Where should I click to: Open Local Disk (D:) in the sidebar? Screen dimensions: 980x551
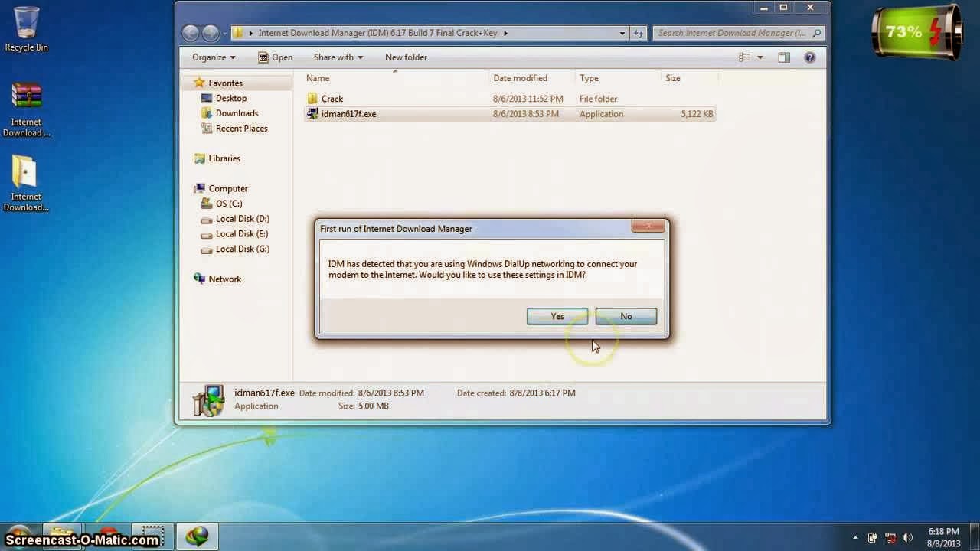243,219
